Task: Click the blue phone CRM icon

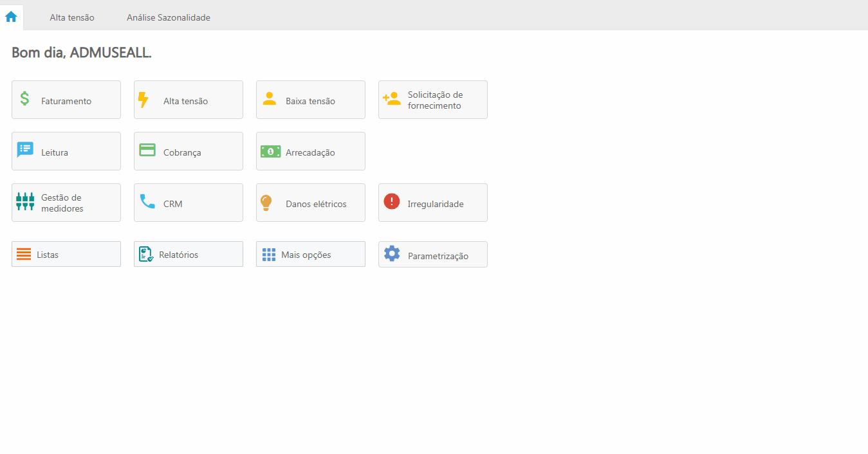Action: click(147, 202)
